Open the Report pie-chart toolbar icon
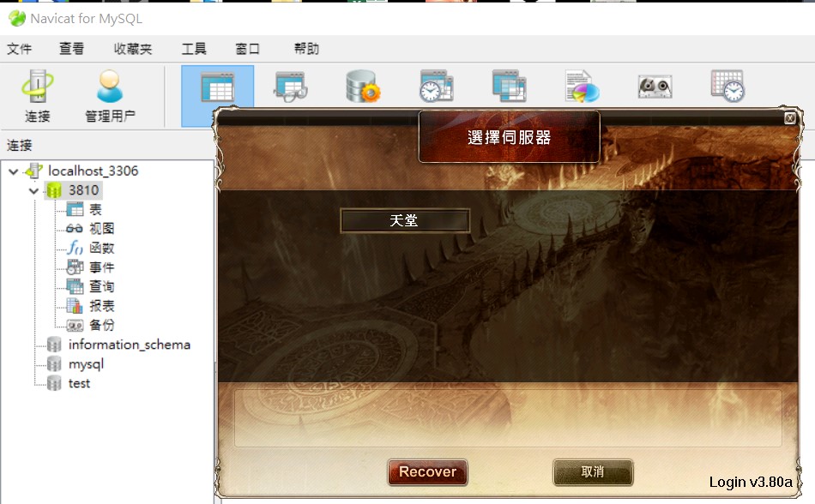This screenshot has height=504, width=815. 583,86
